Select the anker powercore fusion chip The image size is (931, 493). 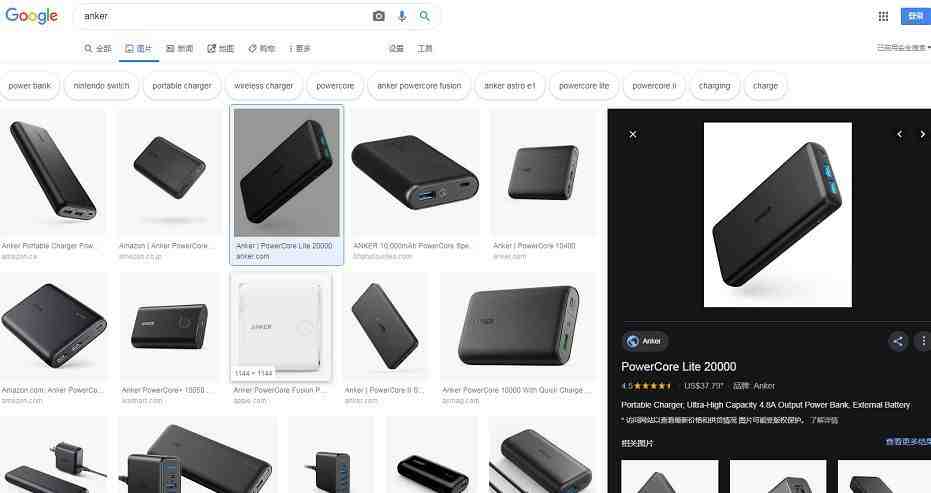tap(419, 86)
